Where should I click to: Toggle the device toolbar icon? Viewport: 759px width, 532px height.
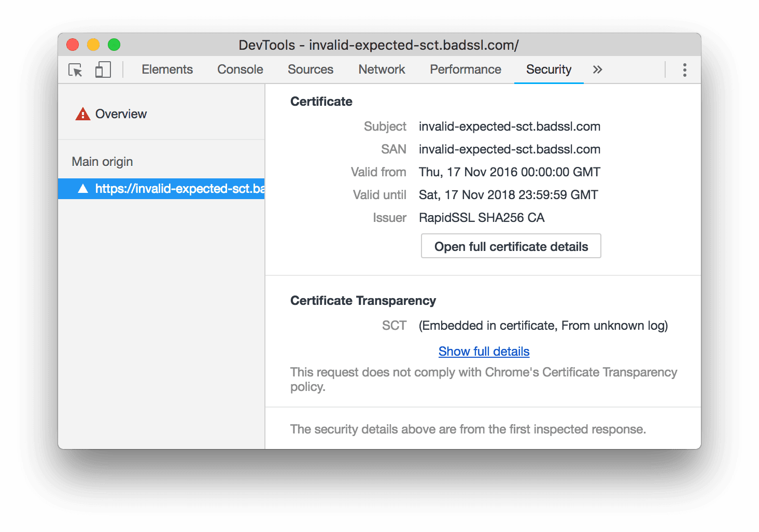[x=103, y=69]
